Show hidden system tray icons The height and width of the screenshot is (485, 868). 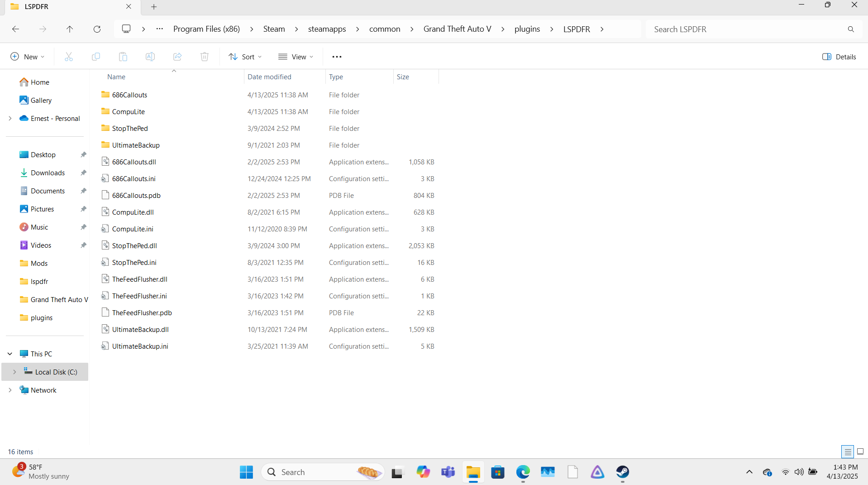click(749, 472)
